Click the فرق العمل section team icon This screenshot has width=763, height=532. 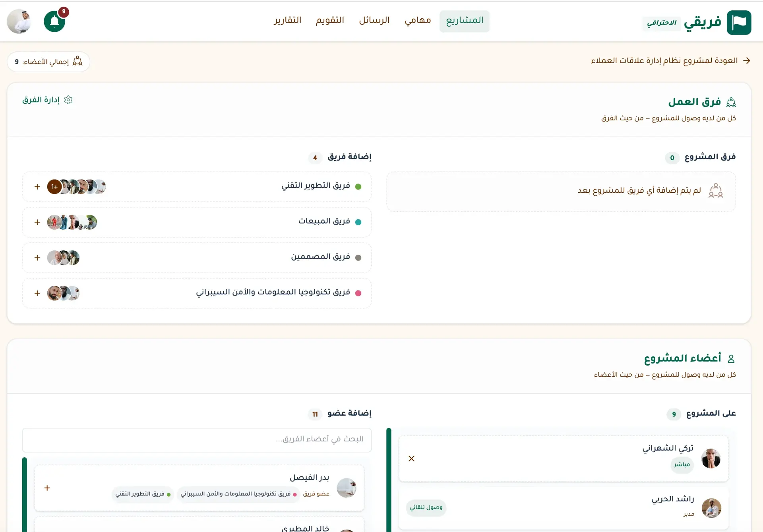[x=731, y=103]
